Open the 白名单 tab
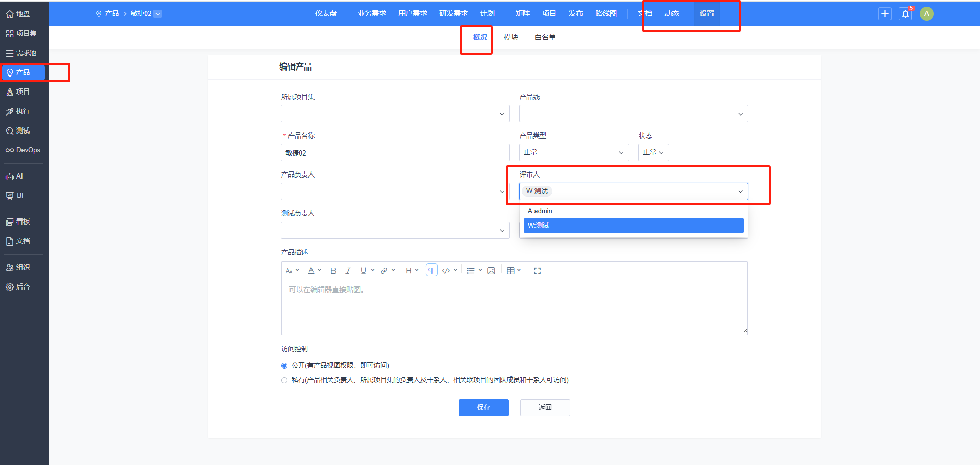 545,37
